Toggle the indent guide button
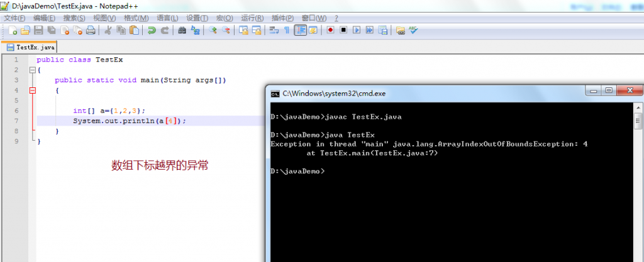Image resolution: width=644 pixels, height=262 pixels. [301, 30]
